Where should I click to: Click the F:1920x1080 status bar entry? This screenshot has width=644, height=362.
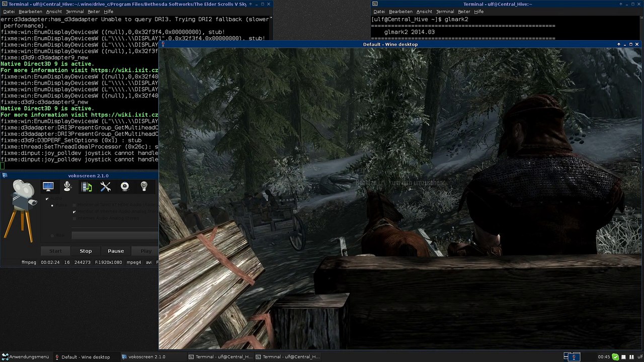108,262
